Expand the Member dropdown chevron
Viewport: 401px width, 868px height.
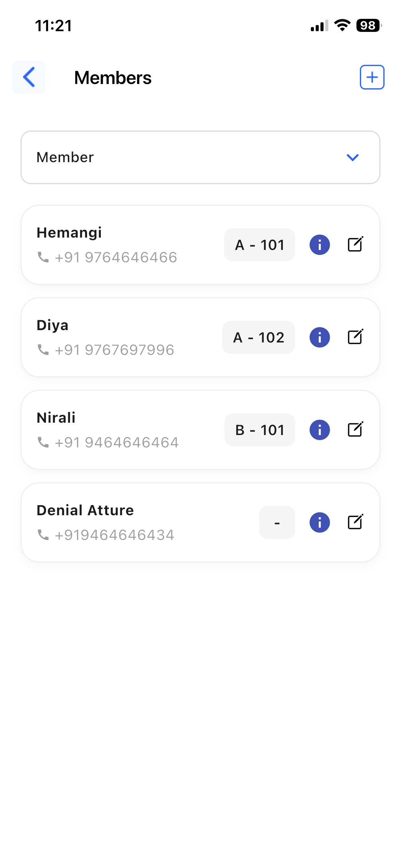pyautogui.click(x=352, y=157)
